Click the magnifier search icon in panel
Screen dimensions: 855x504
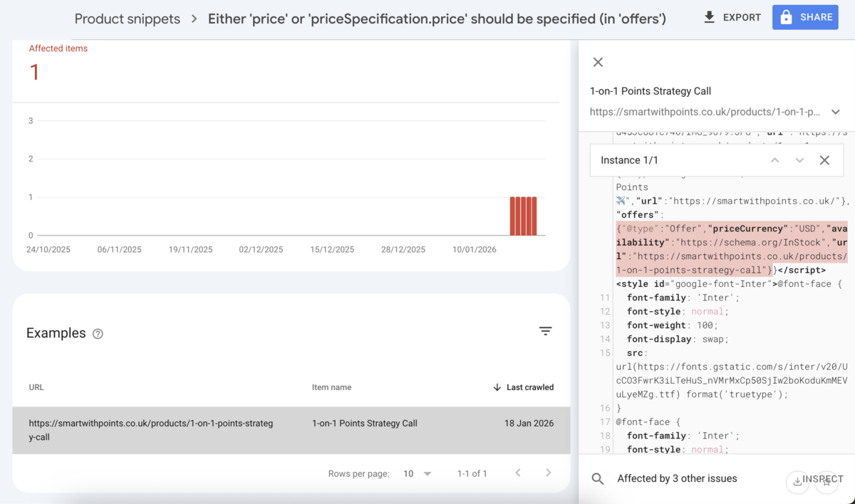tap(598, 478)
